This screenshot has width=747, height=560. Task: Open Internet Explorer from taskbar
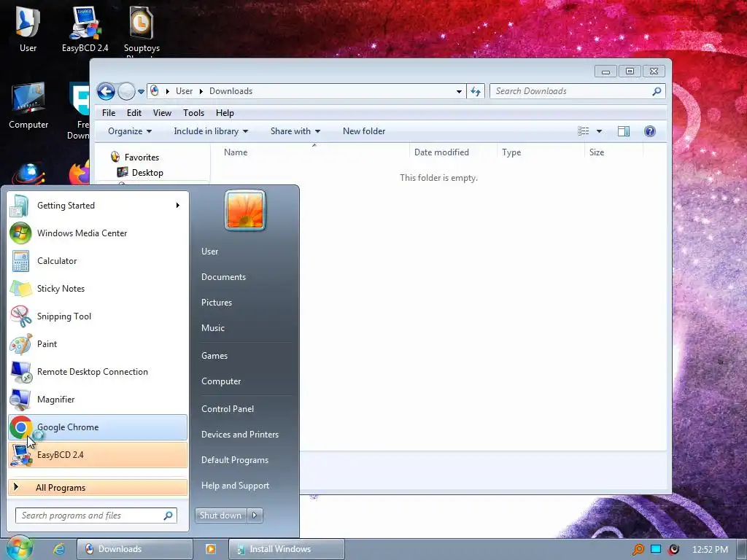pos(59,548)
